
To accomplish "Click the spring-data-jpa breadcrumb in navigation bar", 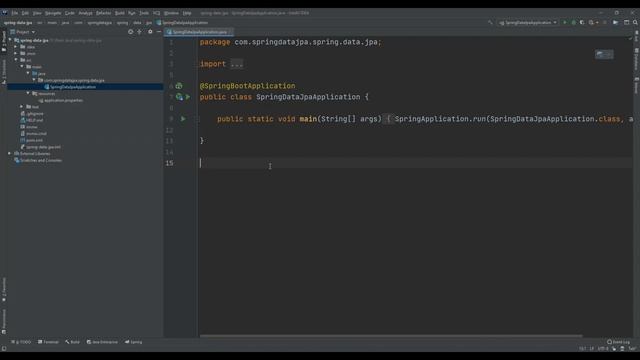I will point(18,23).
